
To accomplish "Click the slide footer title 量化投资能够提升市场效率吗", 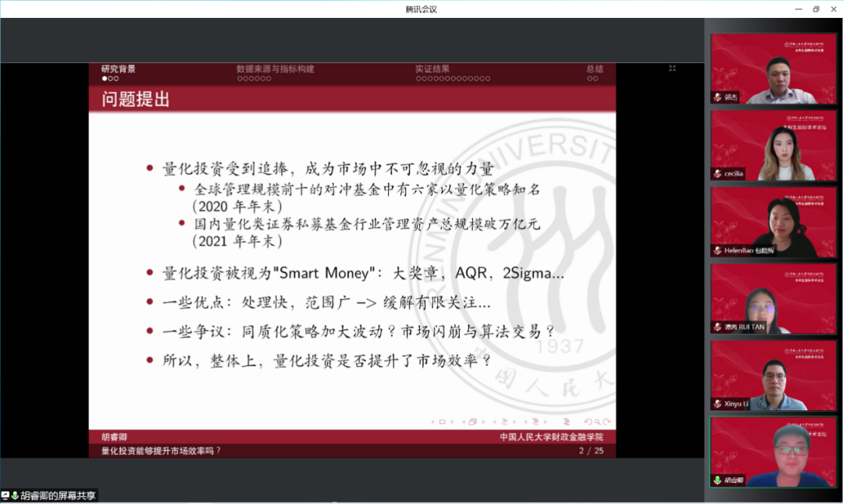I will coord(160,451).
